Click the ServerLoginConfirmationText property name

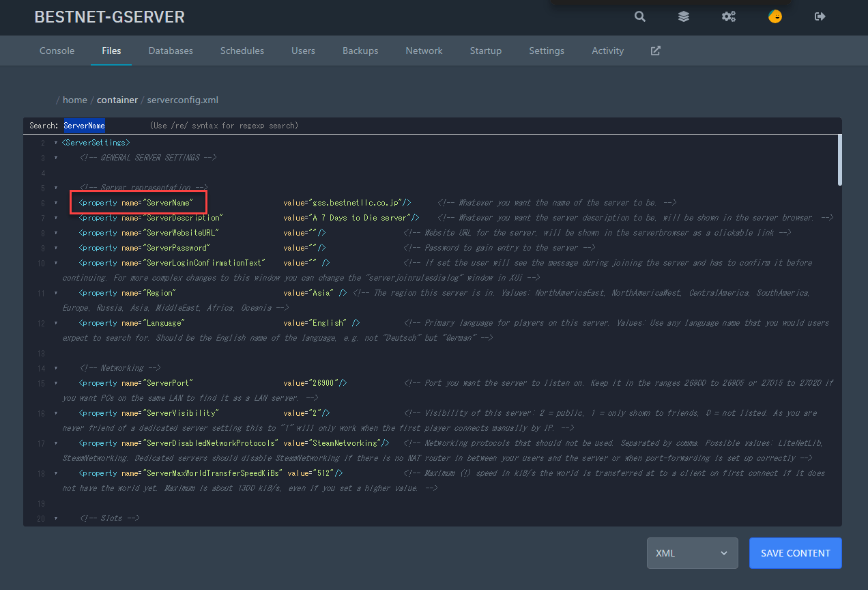(x=203, y=263)
